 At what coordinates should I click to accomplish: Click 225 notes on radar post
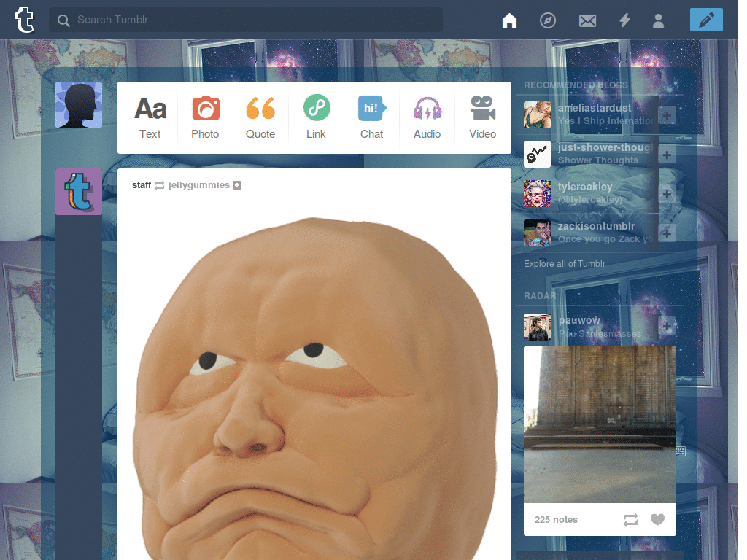[556, 519]
